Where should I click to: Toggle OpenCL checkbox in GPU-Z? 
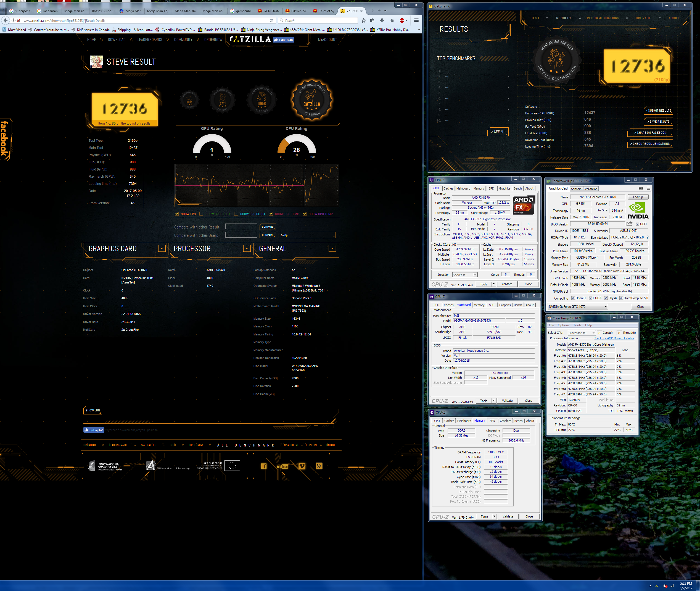573,298
